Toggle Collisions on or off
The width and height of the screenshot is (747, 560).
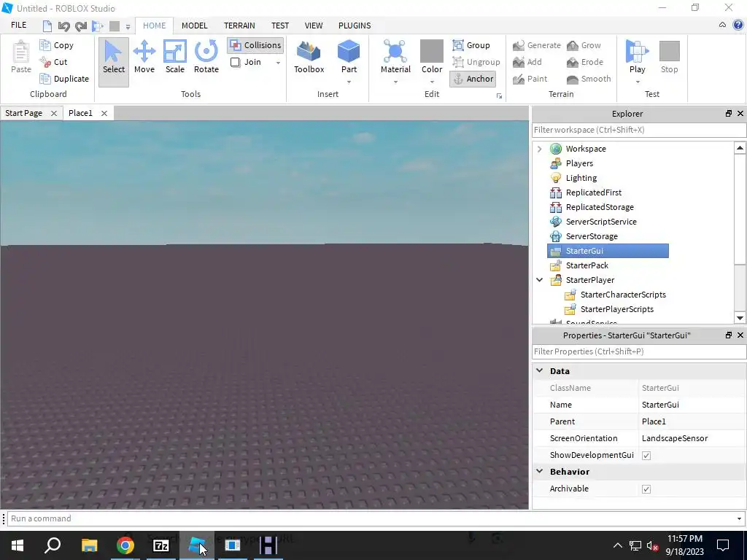coord(256,45)
